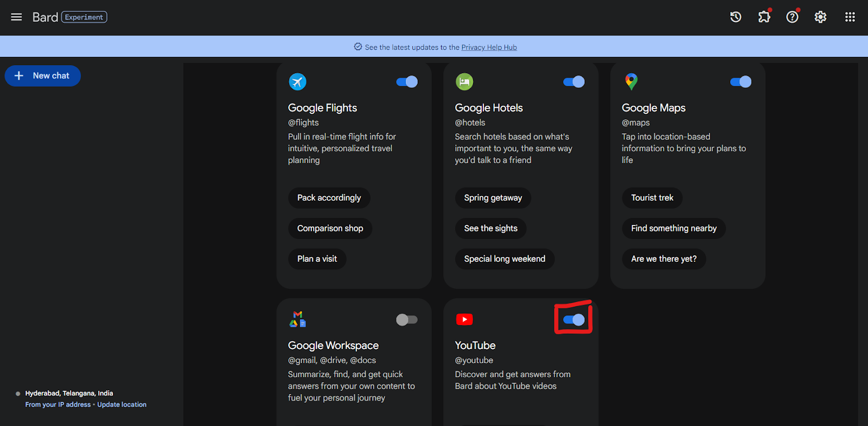The width and height of the screenshot is (868, 426).
Task: Click the @maps handle text
Action: [635, 122]
